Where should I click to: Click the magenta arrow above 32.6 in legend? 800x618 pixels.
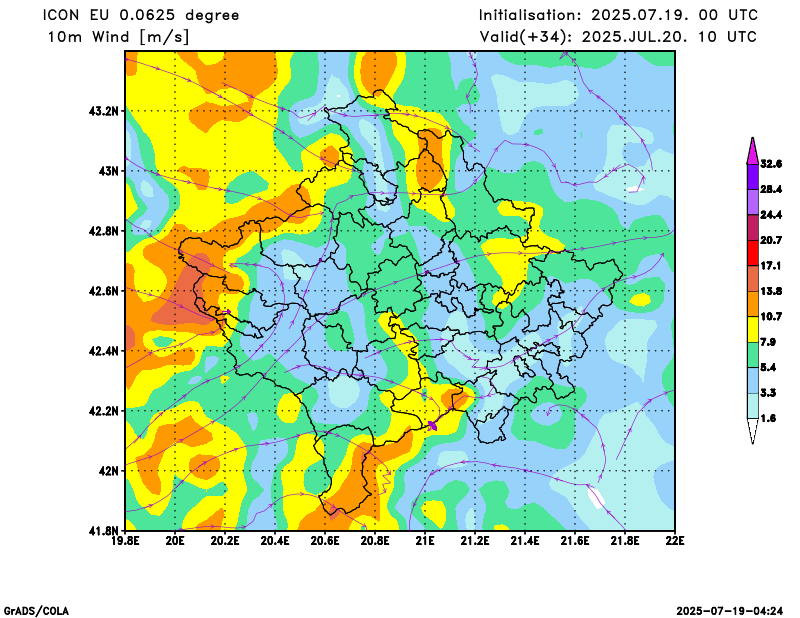pos(752,151)
